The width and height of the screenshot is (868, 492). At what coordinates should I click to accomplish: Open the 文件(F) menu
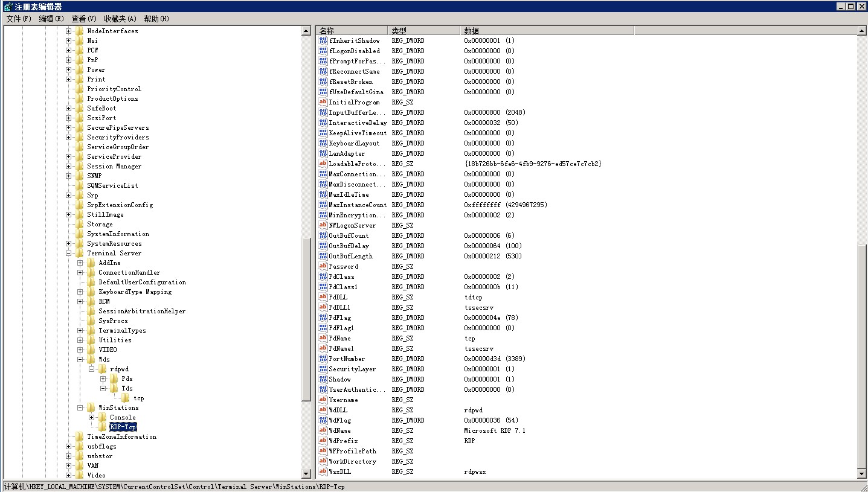pyautogui.click(x=18, y=19)
